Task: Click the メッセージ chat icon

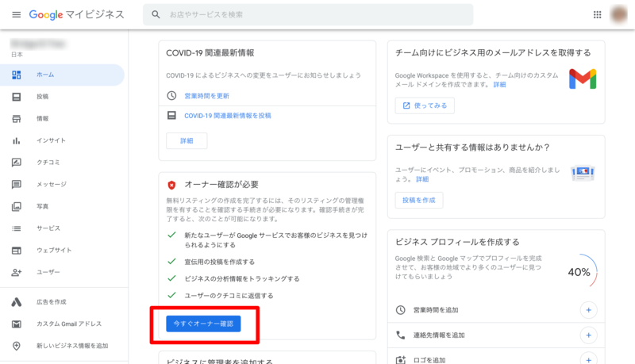Action: pyautogui.click(x=16, y=185)
